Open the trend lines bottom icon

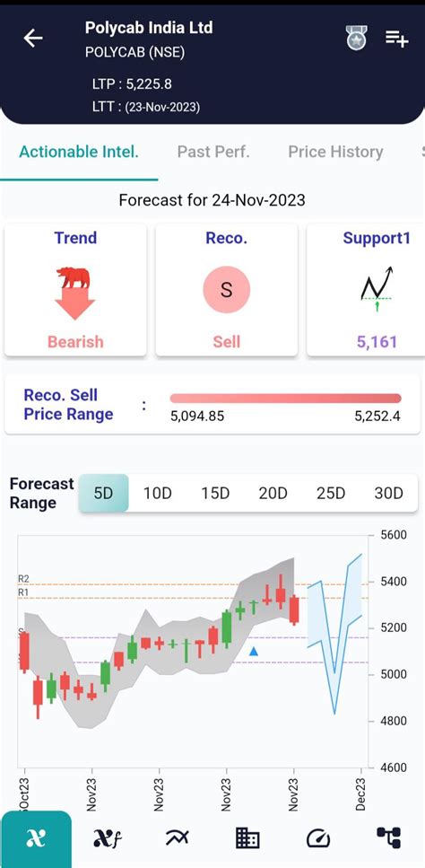[x=177, y=838]
